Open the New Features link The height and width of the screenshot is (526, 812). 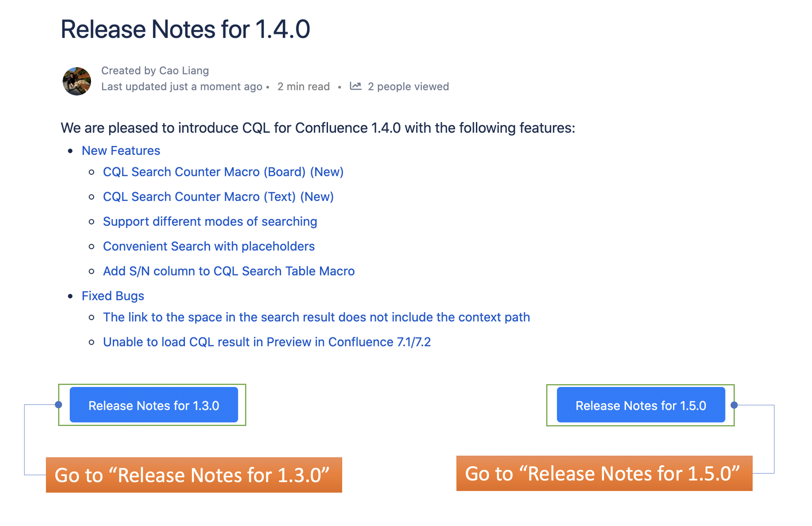pos(121,151)
